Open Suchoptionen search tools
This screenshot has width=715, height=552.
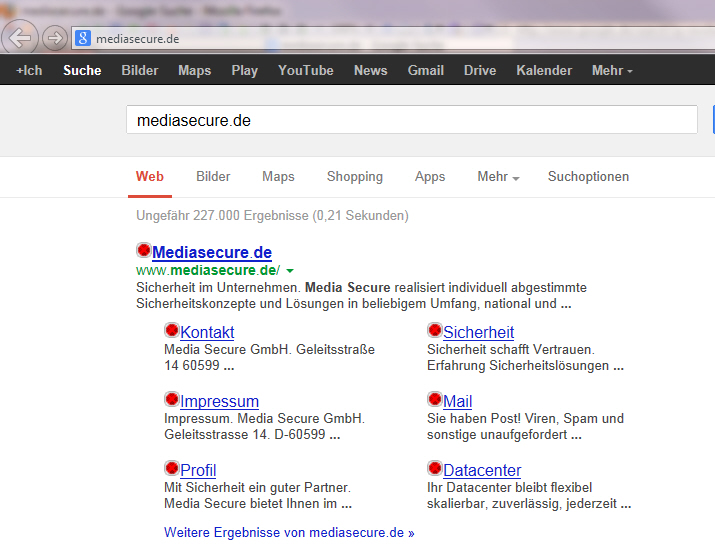tap(588, 177)
